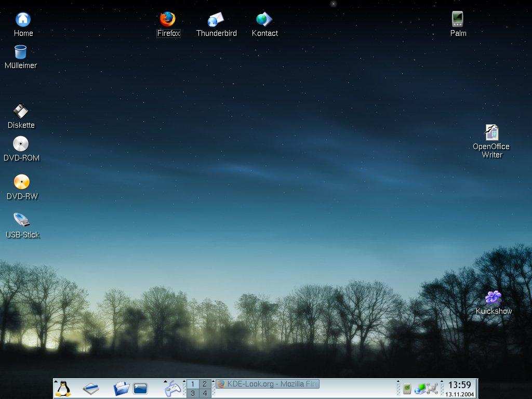Screen dimensions: 532x399
Task: Switch to virtual desktop 3
Action: pos(193,393)
